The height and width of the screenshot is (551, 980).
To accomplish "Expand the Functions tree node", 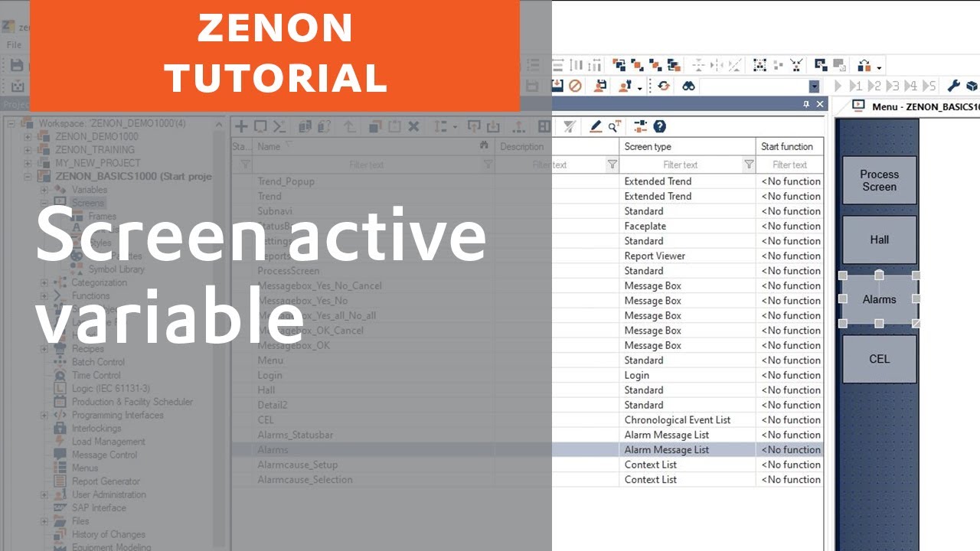I will point(44,295).
